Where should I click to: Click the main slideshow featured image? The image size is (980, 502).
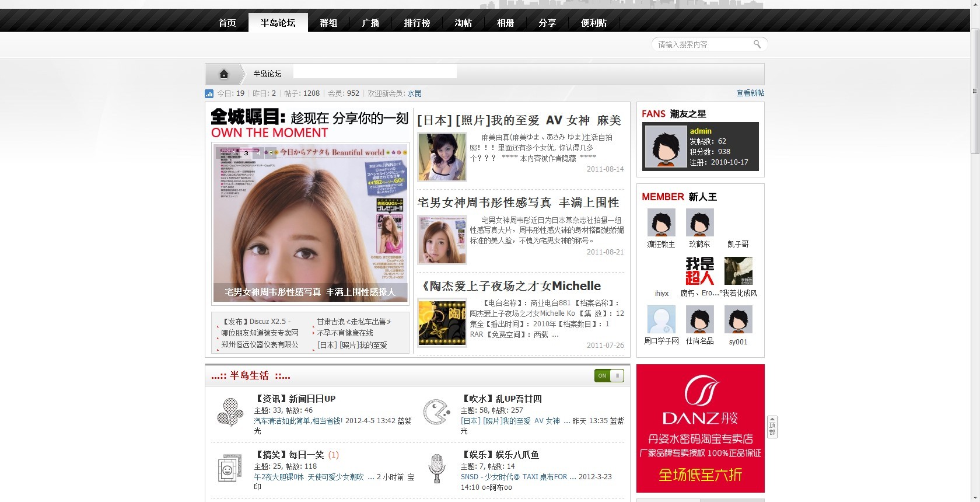pyautogui.click(x=310, y=223)
